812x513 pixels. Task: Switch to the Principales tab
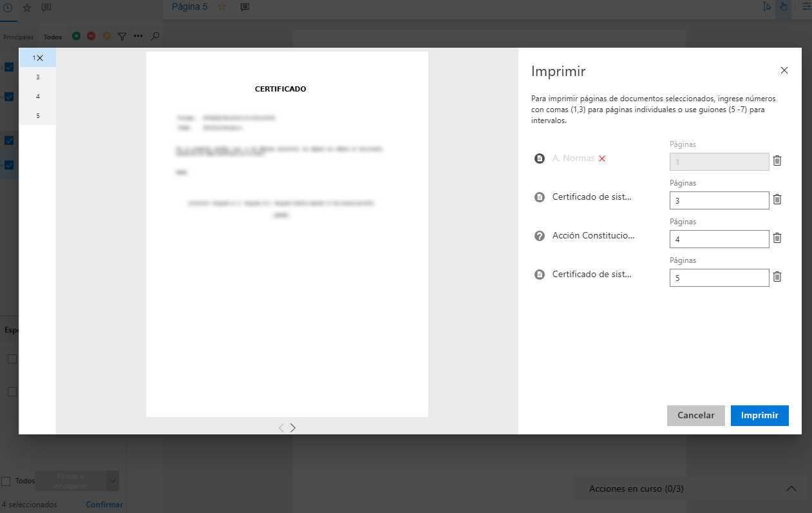[18, 37]
